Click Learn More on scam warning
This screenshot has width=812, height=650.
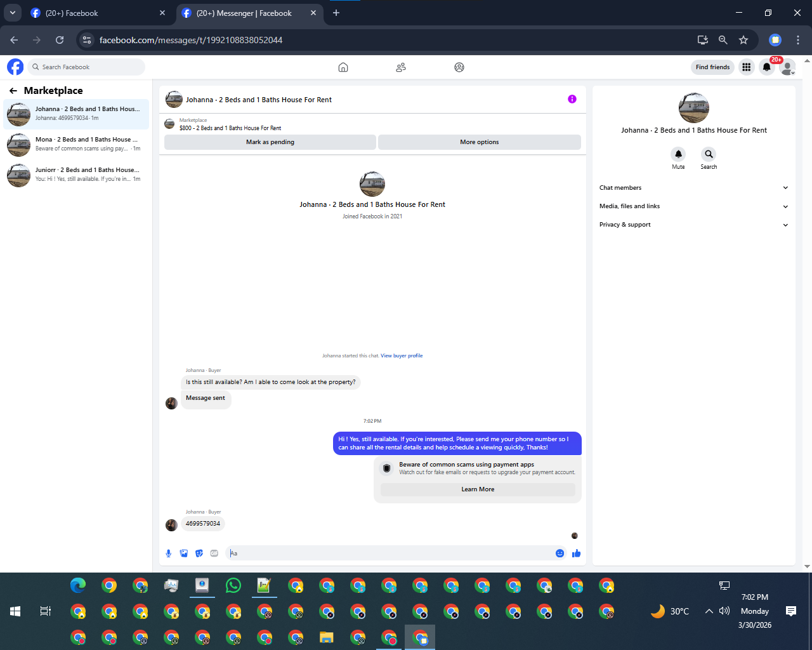coord(478,489)
